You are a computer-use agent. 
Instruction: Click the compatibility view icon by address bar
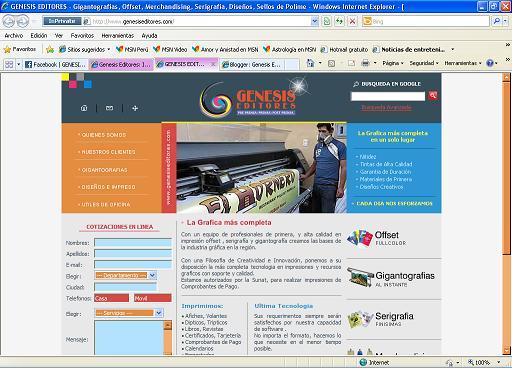click(327, 21)
